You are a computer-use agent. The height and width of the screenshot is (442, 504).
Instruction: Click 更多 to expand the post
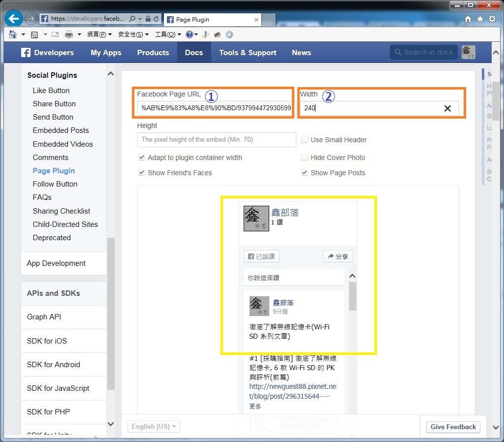(x=255, y=407)
